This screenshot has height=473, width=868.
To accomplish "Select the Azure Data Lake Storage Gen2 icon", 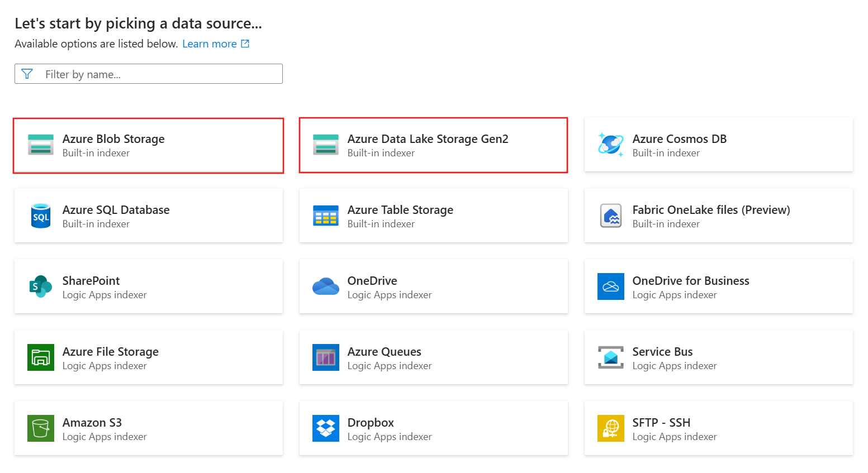I will pos(326,145).
